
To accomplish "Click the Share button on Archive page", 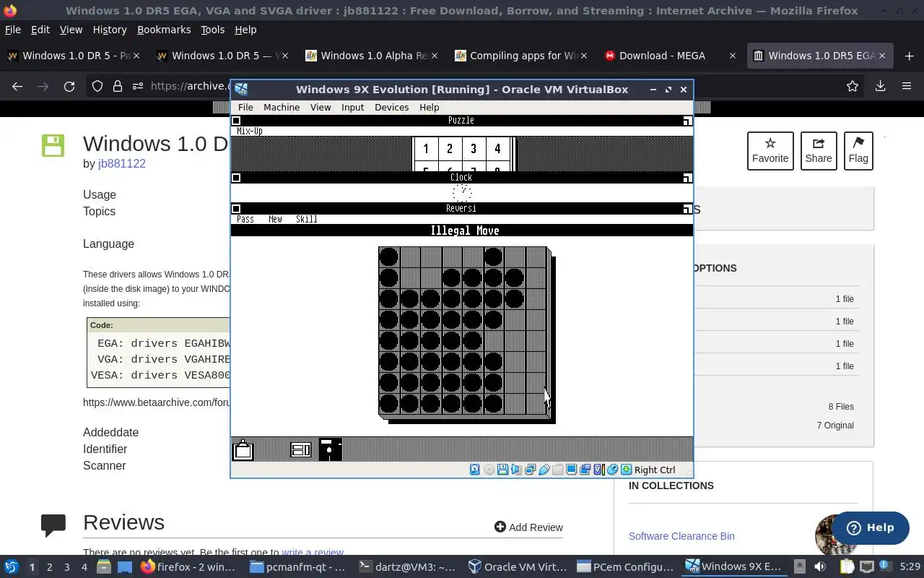I will 819,150.
